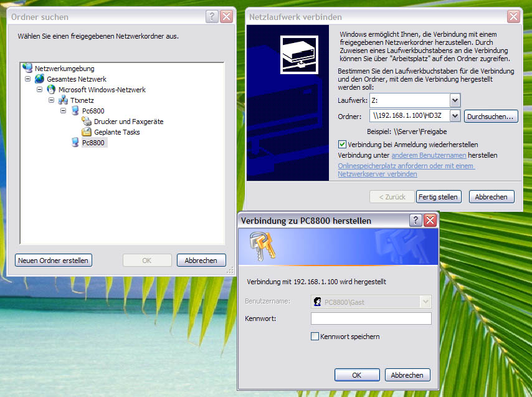Close the Netzlaufwerk verbinden window

click(x=514, y=16)
